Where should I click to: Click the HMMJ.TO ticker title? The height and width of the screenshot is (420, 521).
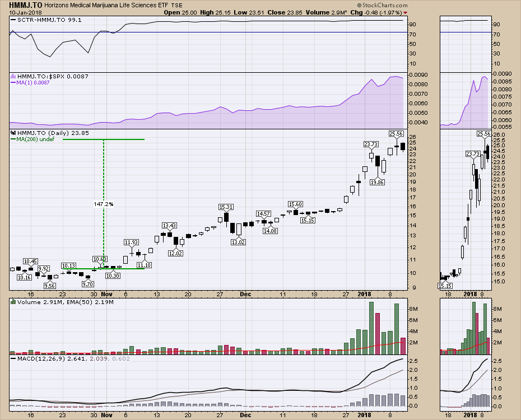[26, 5]
